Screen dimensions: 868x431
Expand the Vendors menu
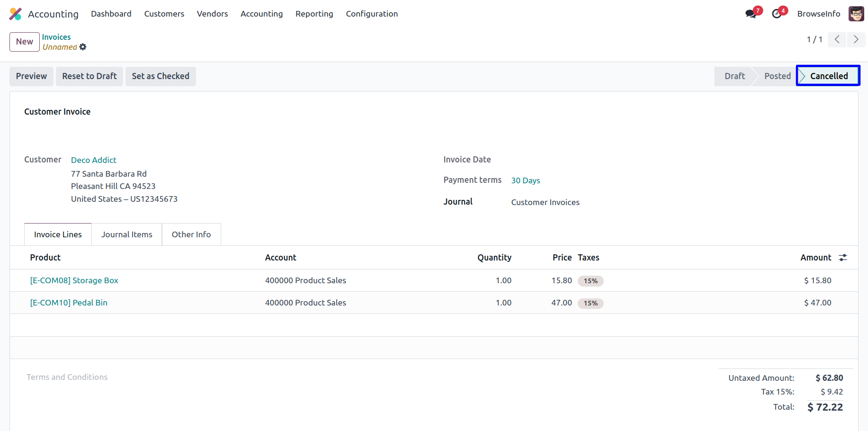click(x=212, y=14)
